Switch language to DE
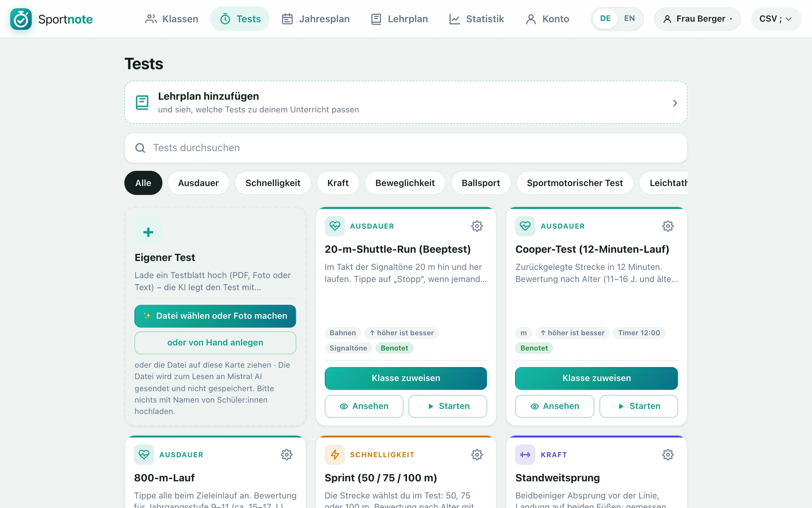The image size is (812, 508). (x=605, y=18)
